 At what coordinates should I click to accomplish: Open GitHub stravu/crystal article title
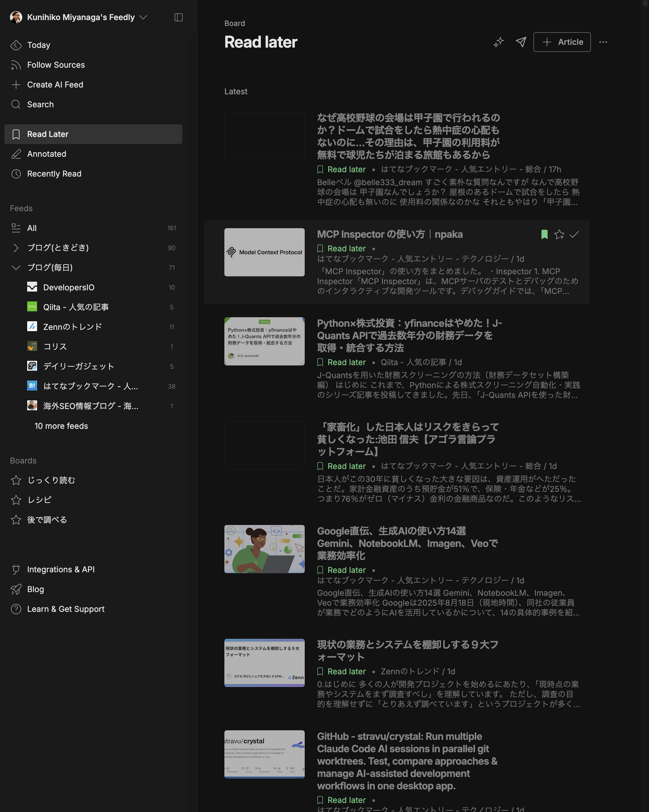pyautogui.click(x=407, y=761)
